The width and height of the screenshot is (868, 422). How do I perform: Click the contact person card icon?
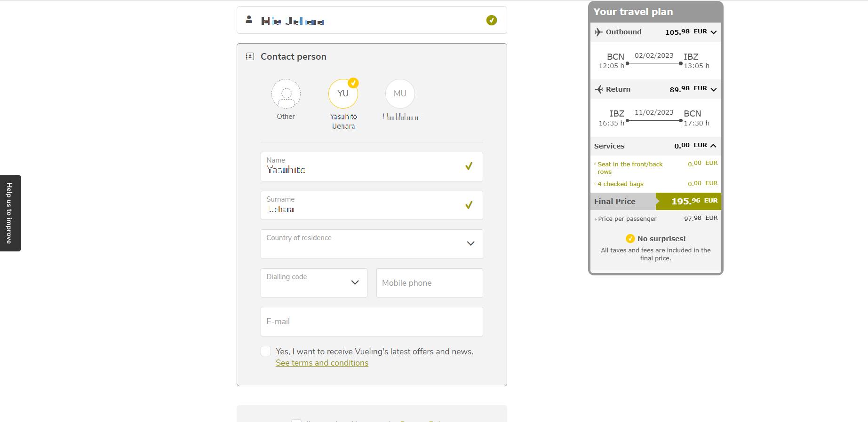tap(250, 56)
